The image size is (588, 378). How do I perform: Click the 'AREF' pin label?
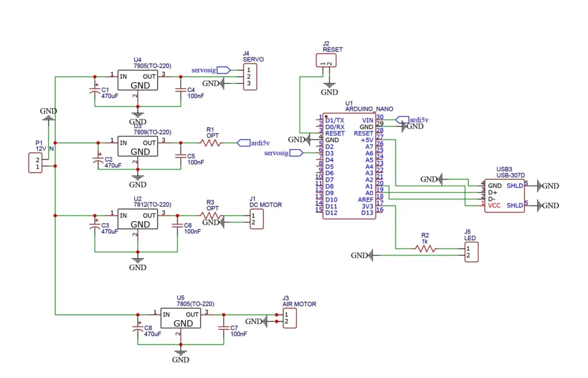[x=365, y=200]
